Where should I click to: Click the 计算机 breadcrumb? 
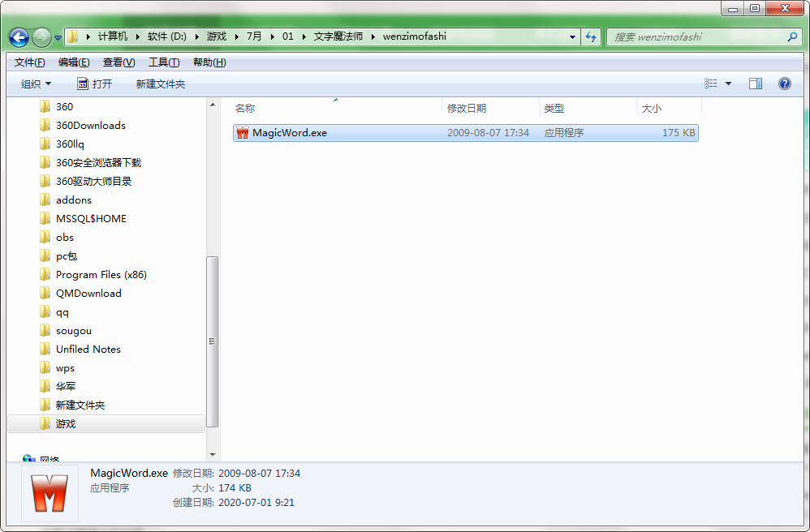pos(113,36)
